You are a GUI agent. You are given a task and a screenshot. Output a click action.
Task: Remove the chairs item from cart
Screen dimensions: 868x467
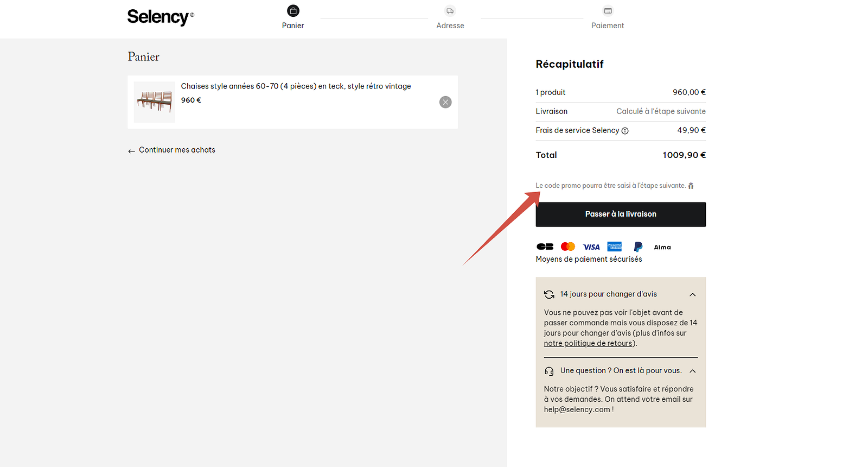445,102
